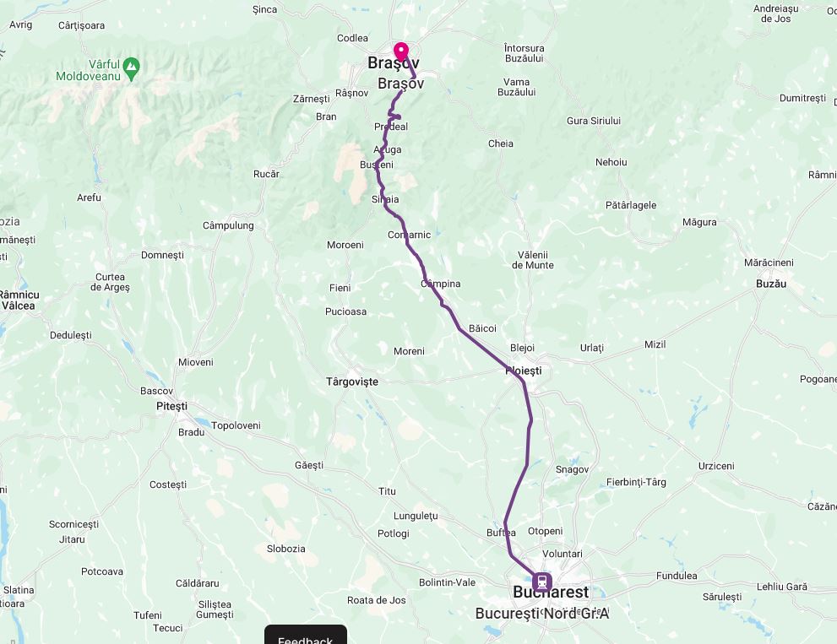The image size is (837, 644).
Task: Click the Râmnicu Vâlcea city label
Action: tap(19, 300)
